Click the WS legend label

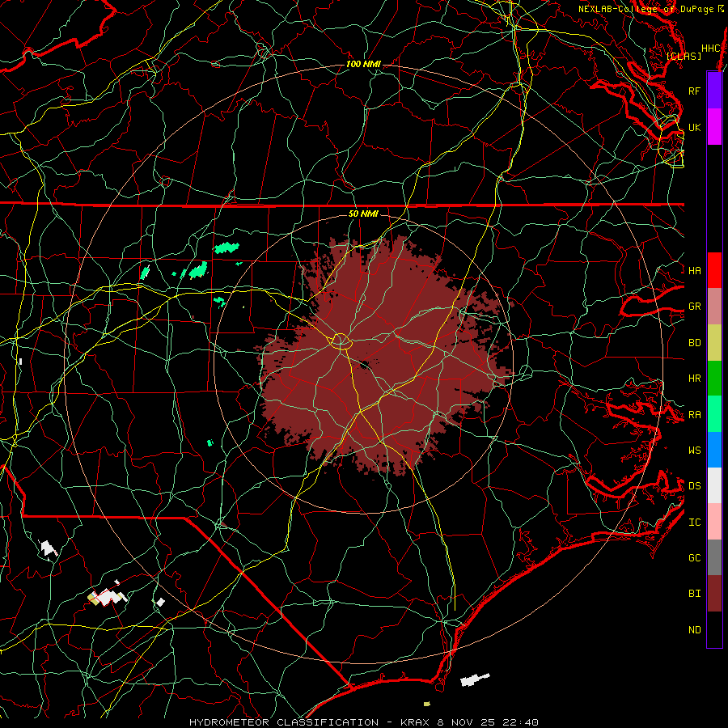pos(694,450)
